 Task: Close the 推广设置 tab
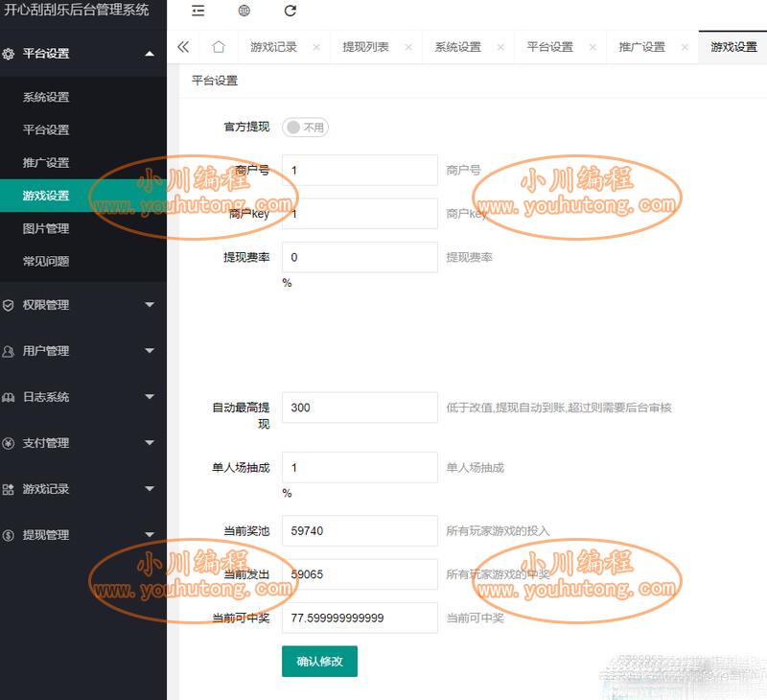685,47
